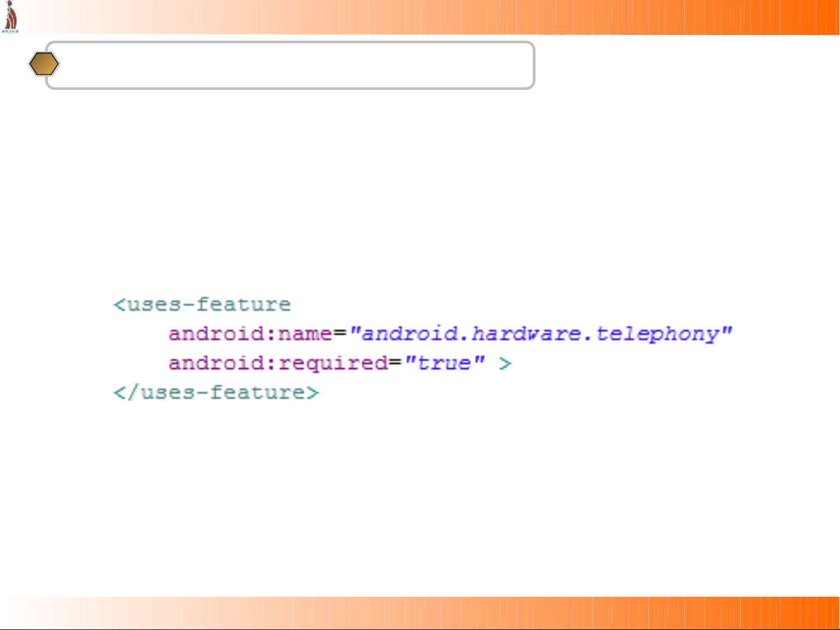Click the opening <uses-feature tag text
This screenshot has height=630, width=840.
click(x=202, y=305)
